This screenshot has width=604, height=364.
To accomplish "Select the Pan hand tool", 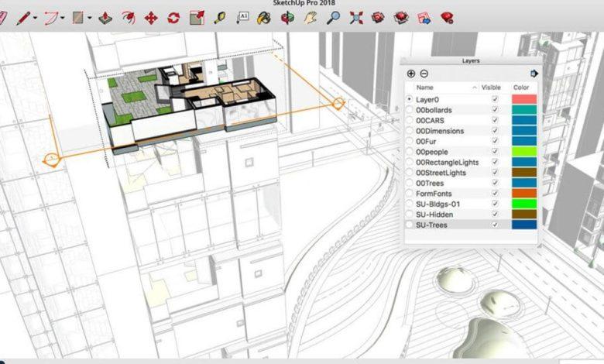I will [310, 18].
